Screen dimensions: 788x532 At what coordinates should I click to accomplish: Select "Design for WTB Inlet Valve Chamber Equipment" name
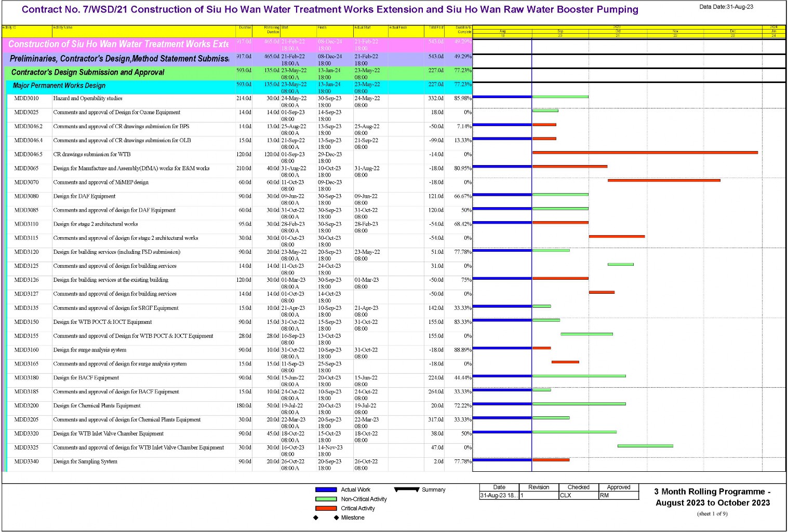(x=109, y=434)
